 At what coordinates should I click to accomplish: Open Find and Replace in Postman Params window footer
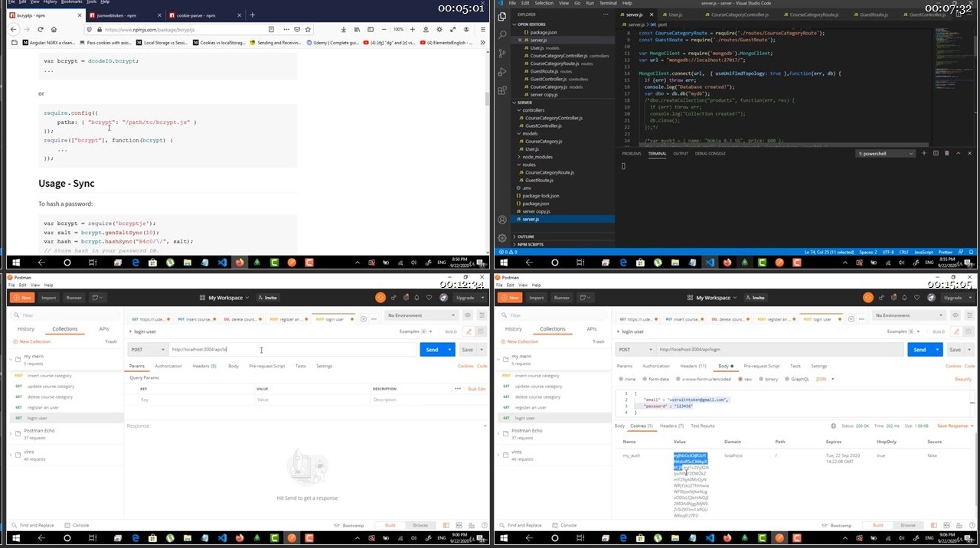coord(32,525)
